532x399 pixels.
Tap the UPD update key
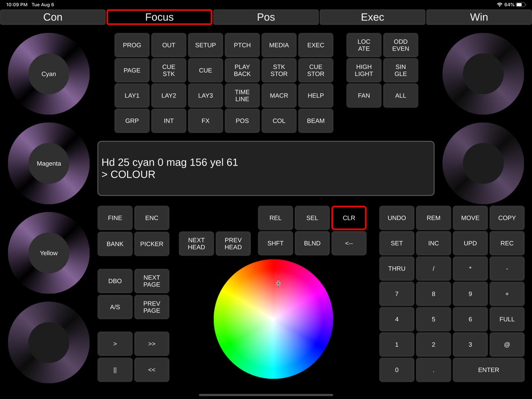coord(470,243)
